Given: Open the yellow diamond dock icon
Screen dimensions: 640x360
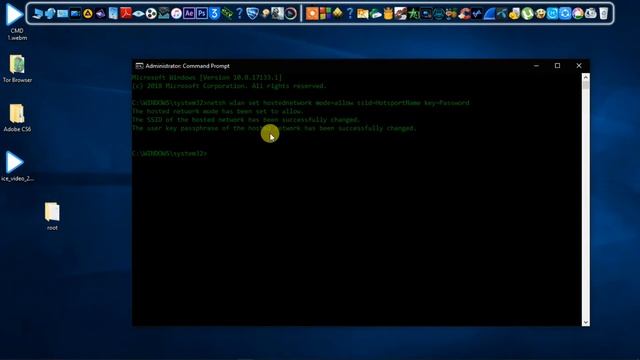Looking at the screenshot, I should [x=338, y=13].
